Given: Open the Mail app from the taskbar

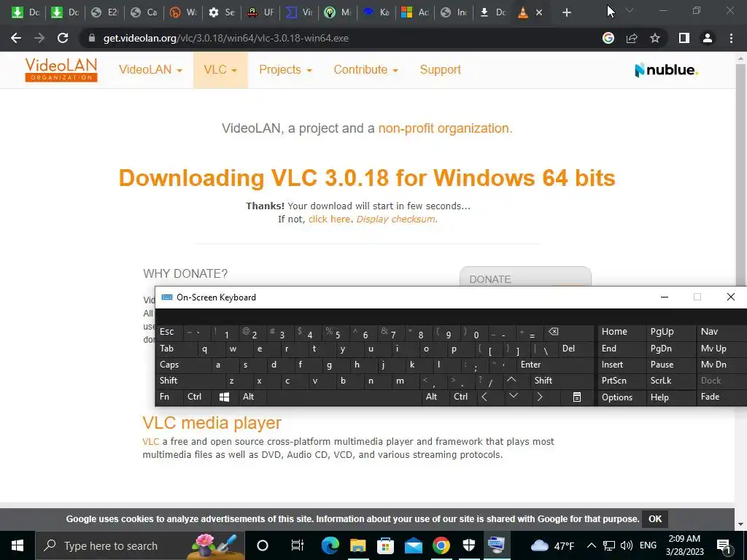Looking at the screenshot, I should click(414, 545).
